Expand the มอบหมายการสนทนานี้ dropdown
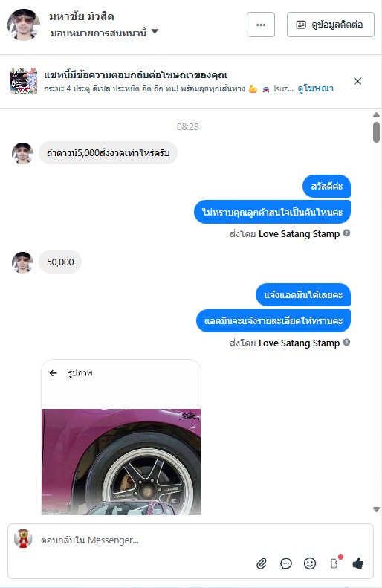 click(x=155, y=32)
